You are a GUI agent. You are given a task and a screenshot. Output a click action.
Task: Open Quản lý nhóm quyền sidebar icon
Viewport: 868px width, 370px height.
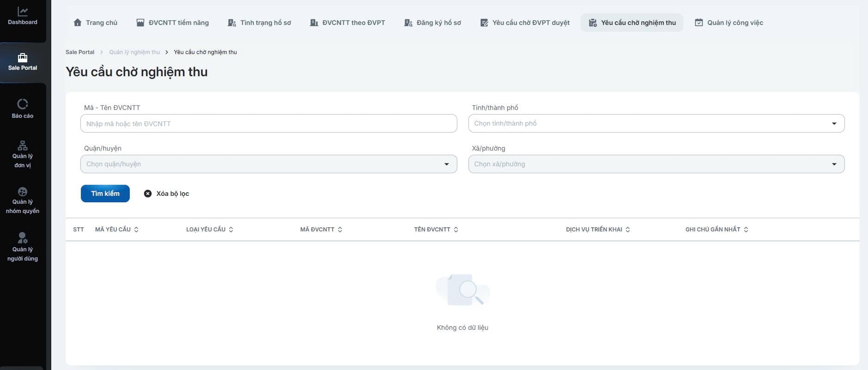(22, 192)
